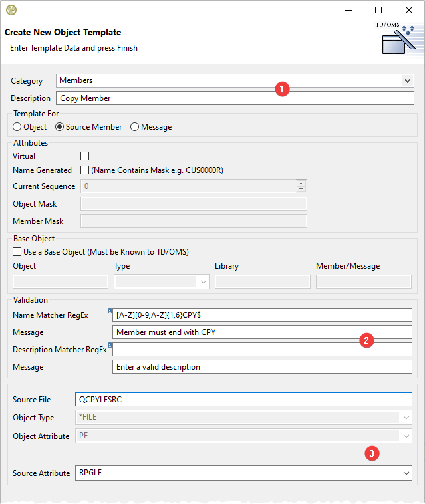Select the Object radio button
Screen dimensions: 425x504
click(x=18, y=127)
